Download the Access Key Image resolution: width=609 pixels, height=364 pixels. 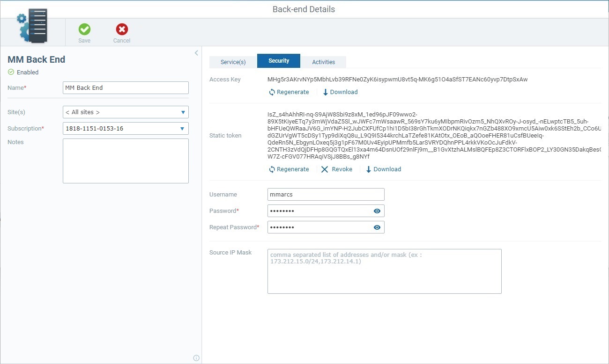click(340, 92)
